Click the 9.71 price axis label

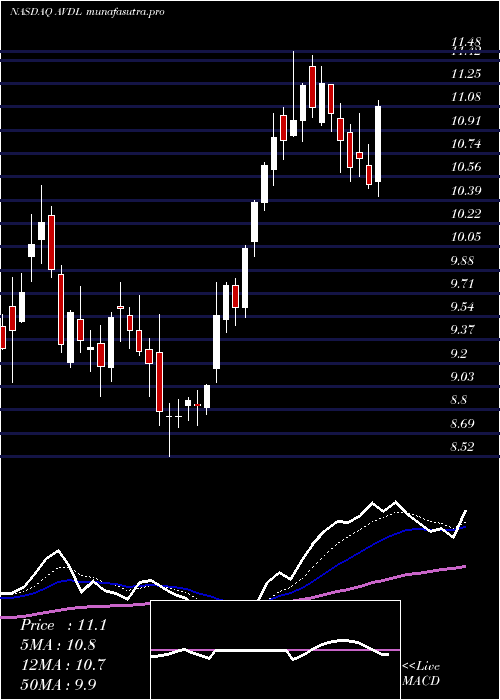click(x=463, y=284)
